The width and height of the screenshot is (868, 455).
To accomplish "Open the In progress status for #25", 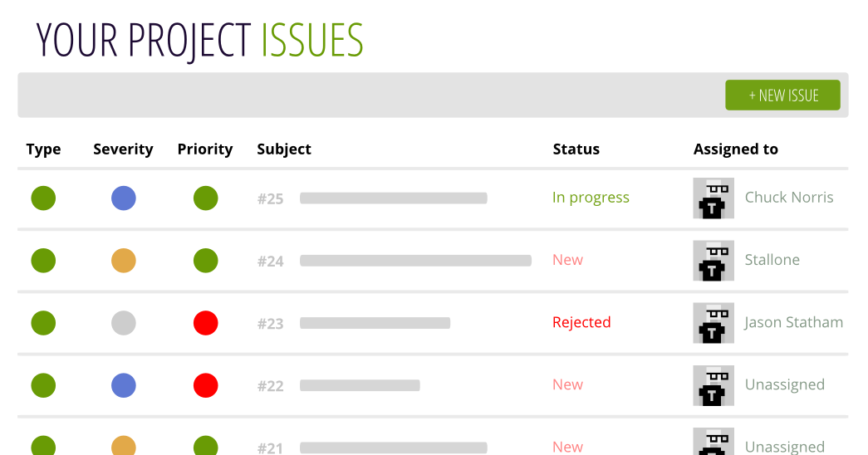I will 591,198.
